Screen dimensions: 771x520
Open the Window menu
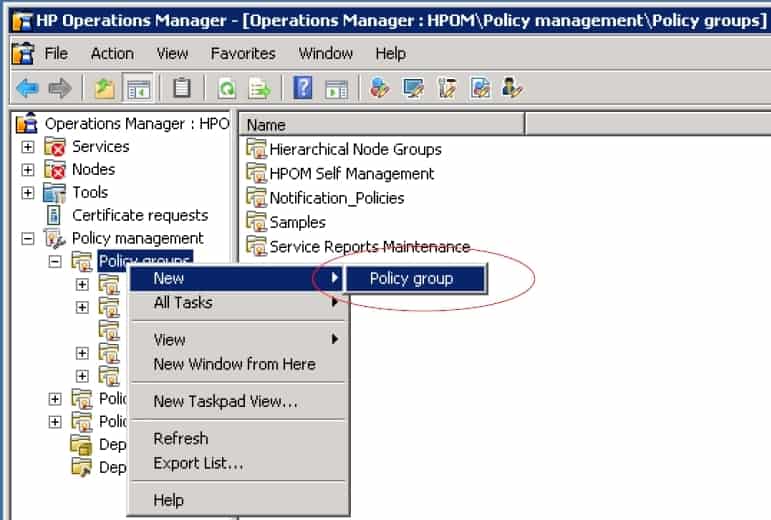[x=326, y=54]
